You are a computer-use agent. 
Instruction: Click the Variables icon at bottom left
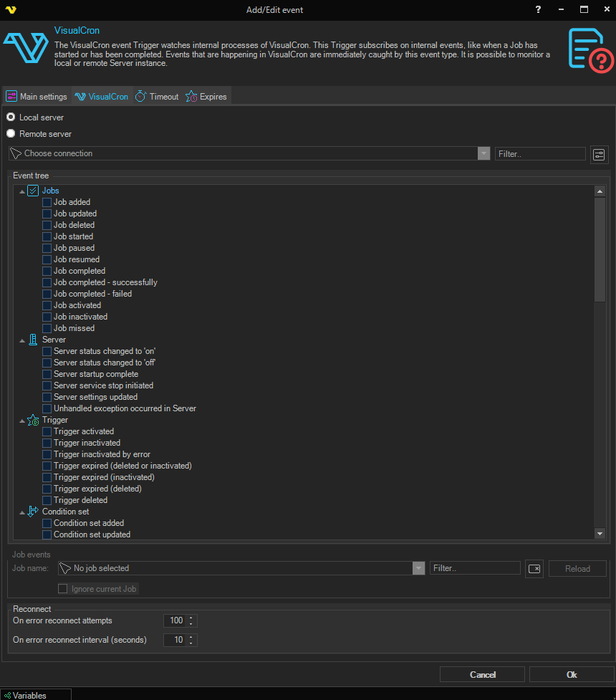pyautogui.click(x=7, y=695)
